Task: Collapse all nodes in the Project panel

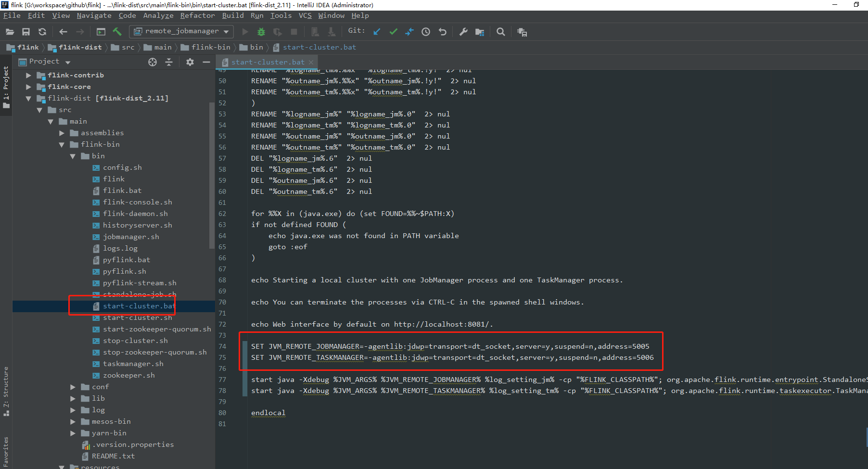Action: point(169,62)
